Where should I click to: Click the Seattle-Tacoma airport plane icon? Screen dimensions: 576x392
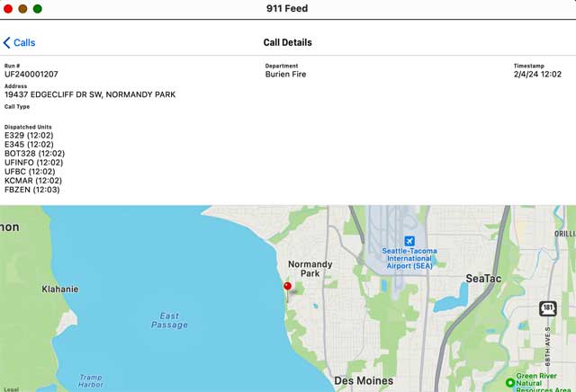409,241
